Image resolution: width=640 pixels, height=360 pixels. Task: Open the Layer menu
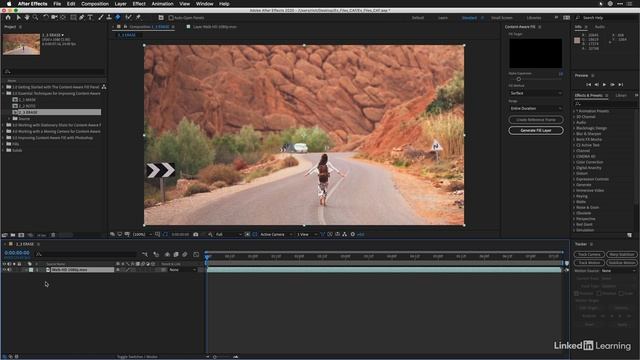click(120, 4)
